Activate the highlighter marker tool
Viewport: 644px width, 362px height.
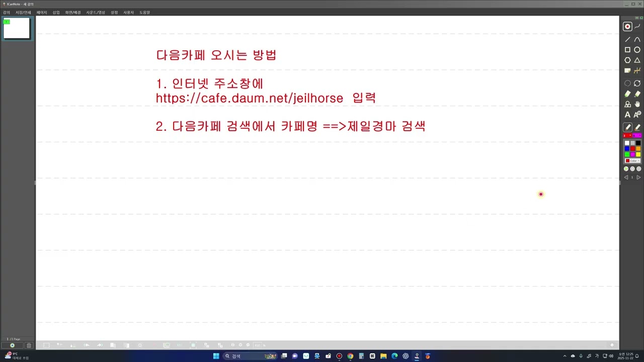click(637, 127)
